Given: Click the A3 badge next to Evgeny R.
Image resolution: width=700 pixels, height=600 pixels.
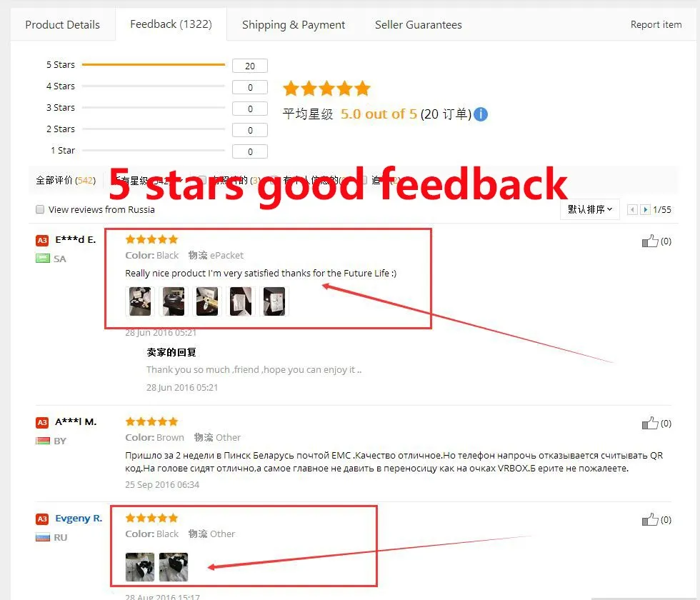Looking at the screenshot, I should (x=42, y=519).
